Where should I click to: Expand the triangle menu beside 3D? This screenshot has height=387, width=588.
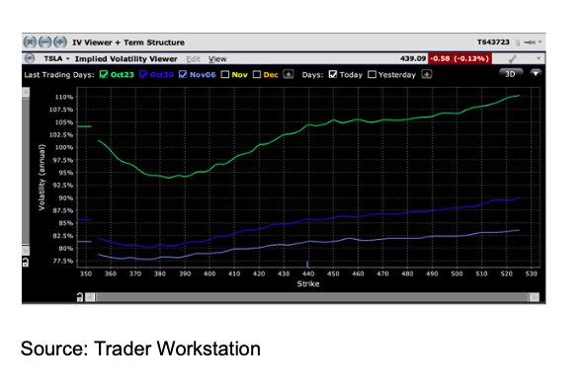click(536, 73)
